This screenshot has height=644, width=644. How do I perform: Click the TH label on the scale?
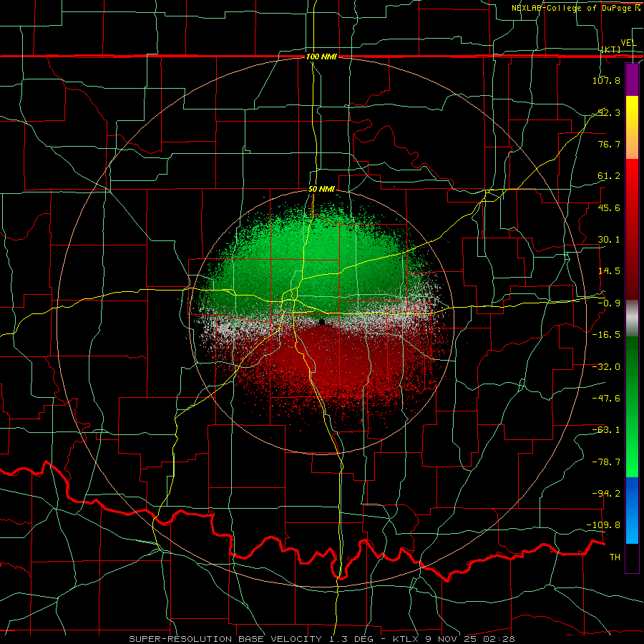(615, 557)
